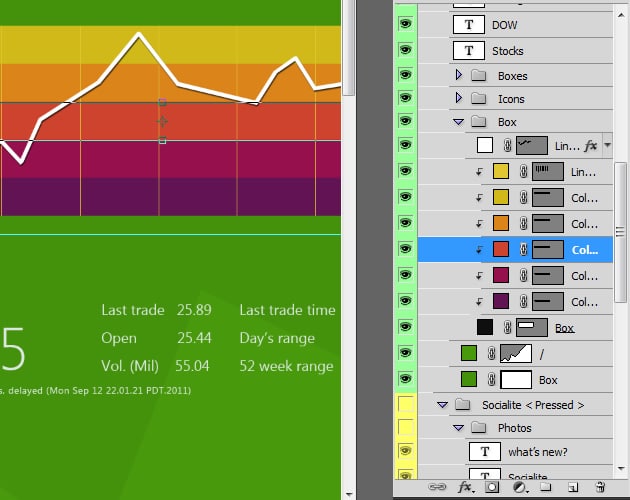Click the '25.89' value on canvas
630x500 pixels.
[194, 310]
